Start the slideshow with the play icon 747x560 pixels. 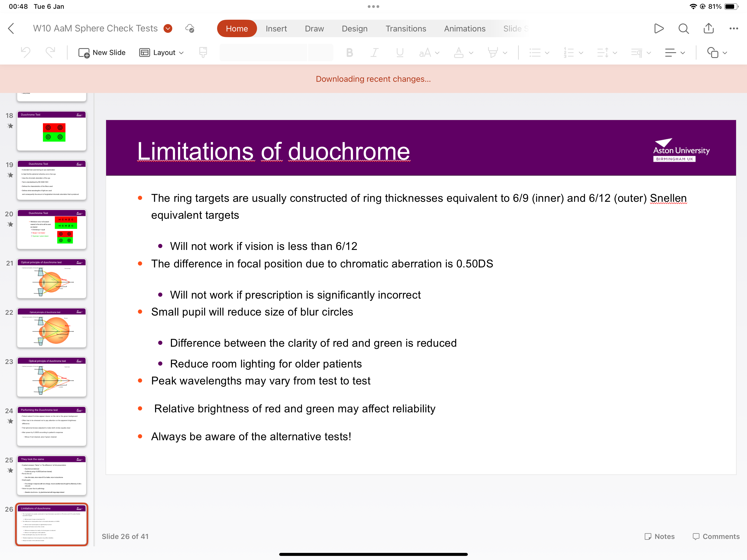658,29
